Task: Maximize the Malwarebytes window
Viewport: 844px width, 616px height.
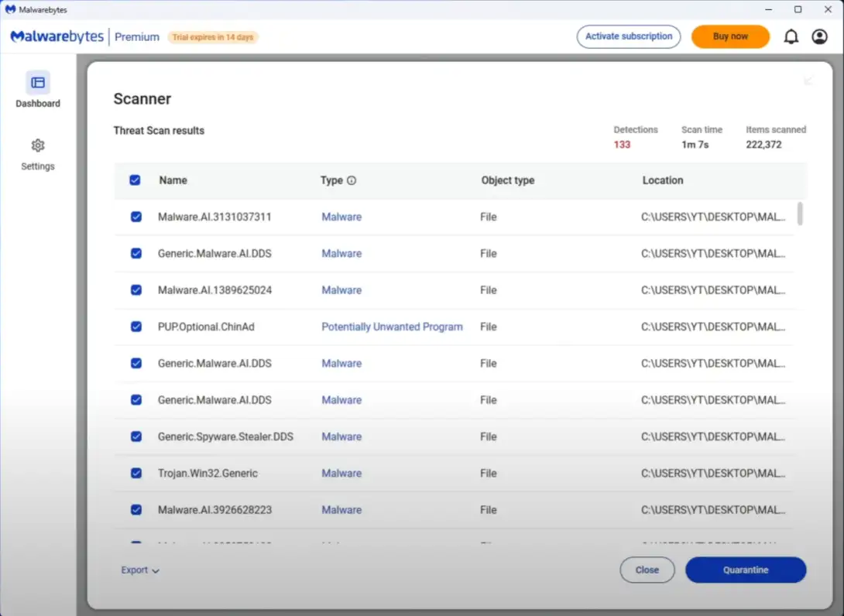Action: [x=798, y=9]
